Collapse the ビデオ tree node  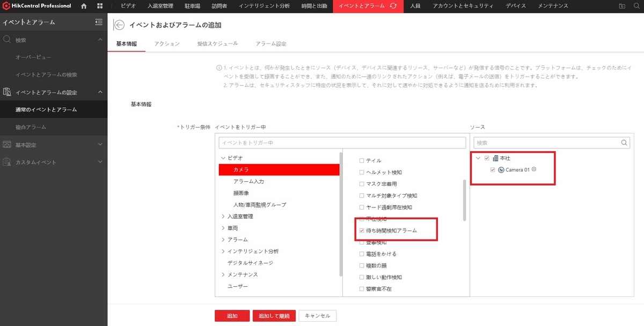223,158
